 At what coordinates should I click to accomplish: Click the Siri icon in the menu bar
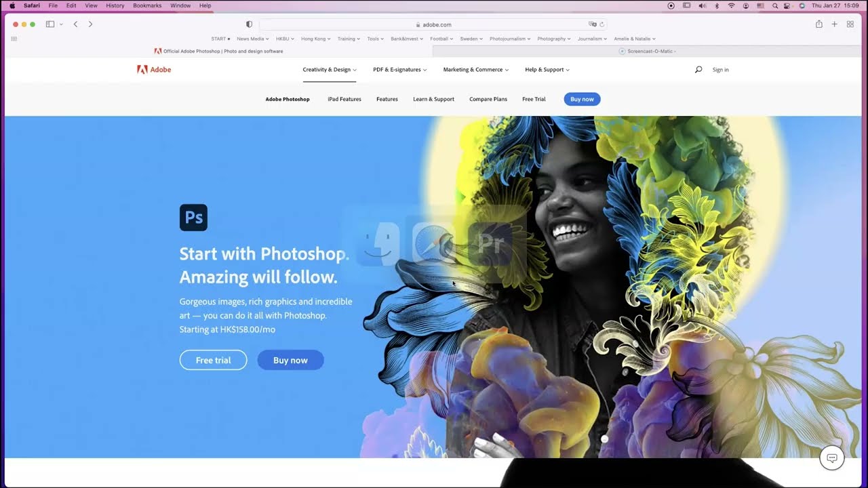click(x=802, y=5)
